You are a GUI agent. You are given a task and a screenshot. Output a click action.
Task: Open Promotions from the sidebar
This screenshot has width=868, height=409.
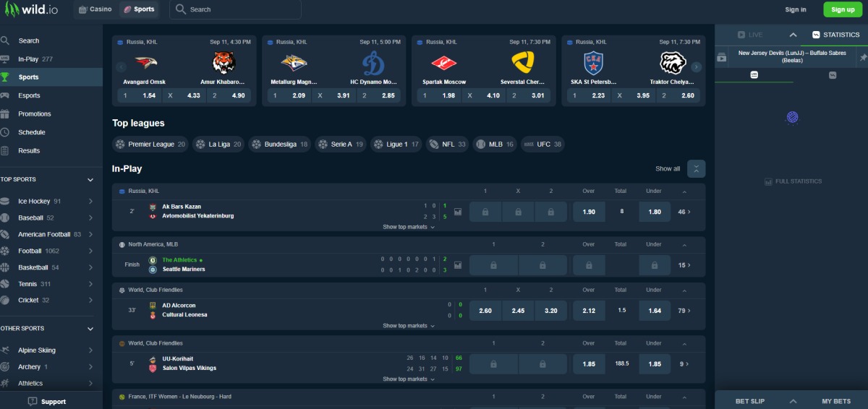pyautogui.click(x=51, y=114)
